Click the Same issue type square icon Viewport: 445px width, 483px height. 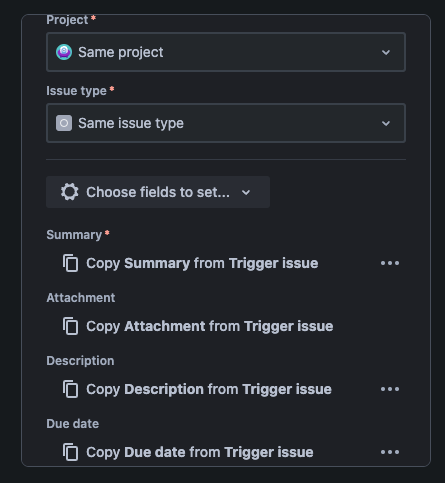64,123
